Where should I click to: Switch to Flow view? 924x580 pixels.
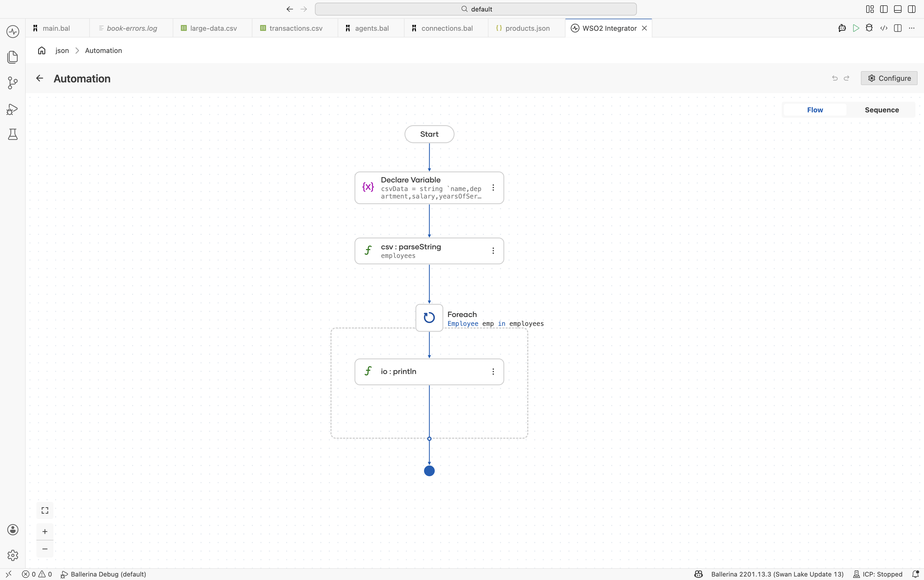click(815, 110)
